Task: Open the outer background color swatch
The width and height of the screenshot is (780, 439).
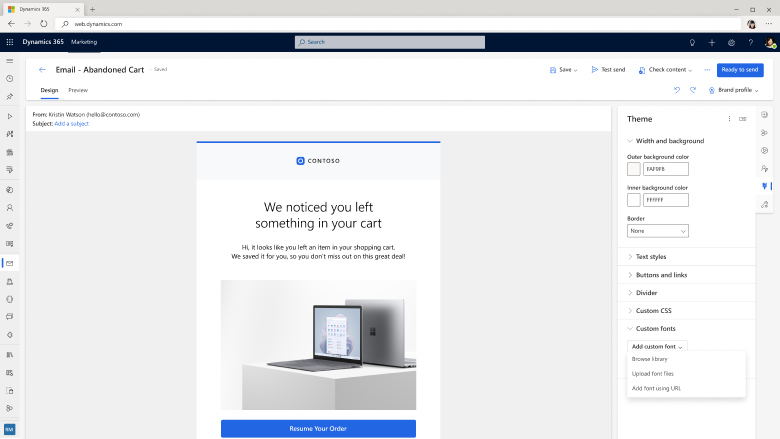Action: coord(634,169)
